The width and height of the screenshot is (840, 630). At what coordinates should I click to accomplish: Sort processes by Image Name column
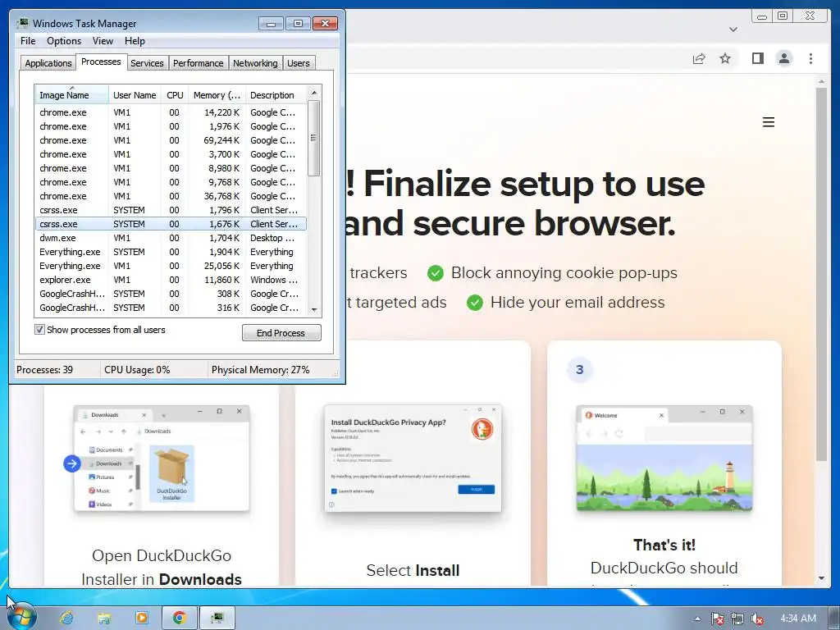(71, 95)
